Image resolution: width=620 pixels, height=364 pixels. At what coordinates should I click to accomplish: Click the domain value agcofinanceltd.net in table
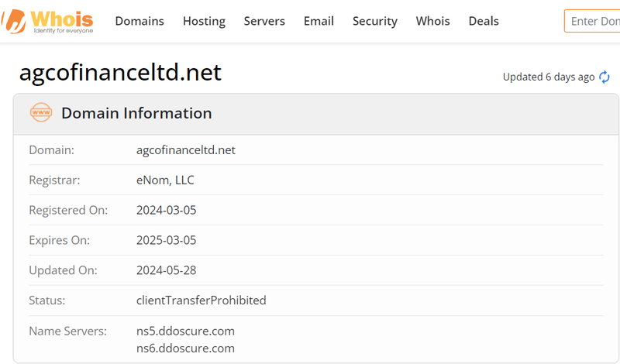[x=186, y=150]
